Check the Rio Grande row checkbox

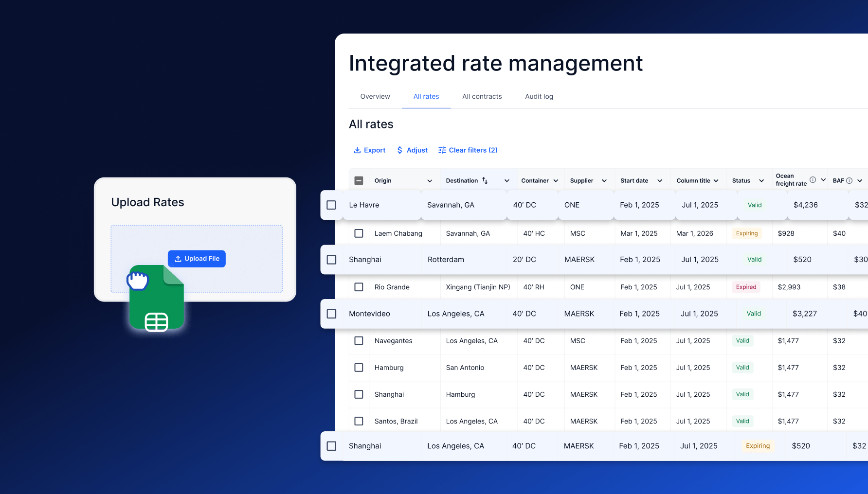(x=359, y=287)
